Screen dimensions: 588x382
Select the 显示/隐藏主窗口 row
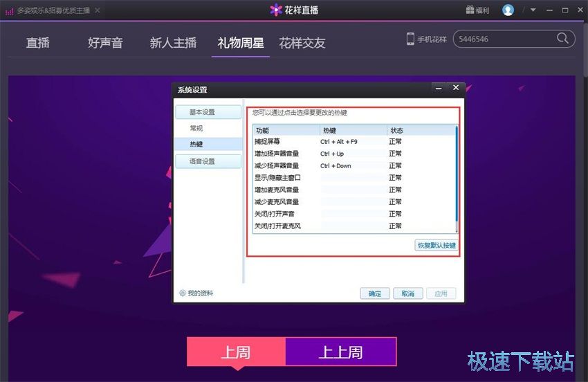354,177
